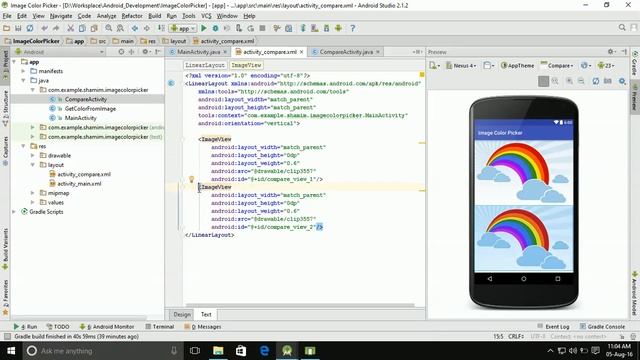Click the Undo arrow in toolbar
640x360 pixels.
coord(44,28)
